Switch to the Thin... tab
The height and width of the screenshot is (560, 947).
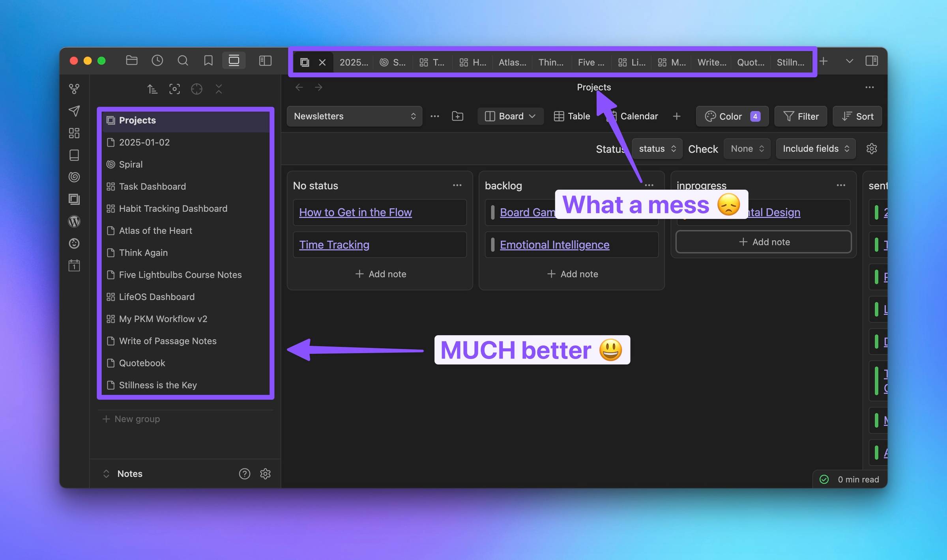pyautogui.click(x=551, y=62)
